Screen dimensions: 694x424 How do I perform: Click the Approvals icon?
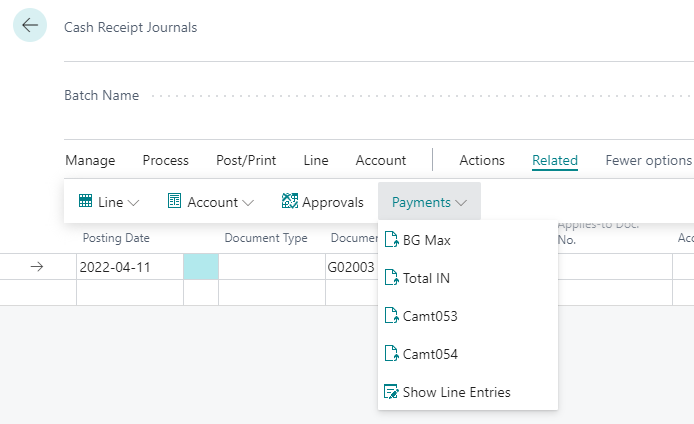(290, 201)
